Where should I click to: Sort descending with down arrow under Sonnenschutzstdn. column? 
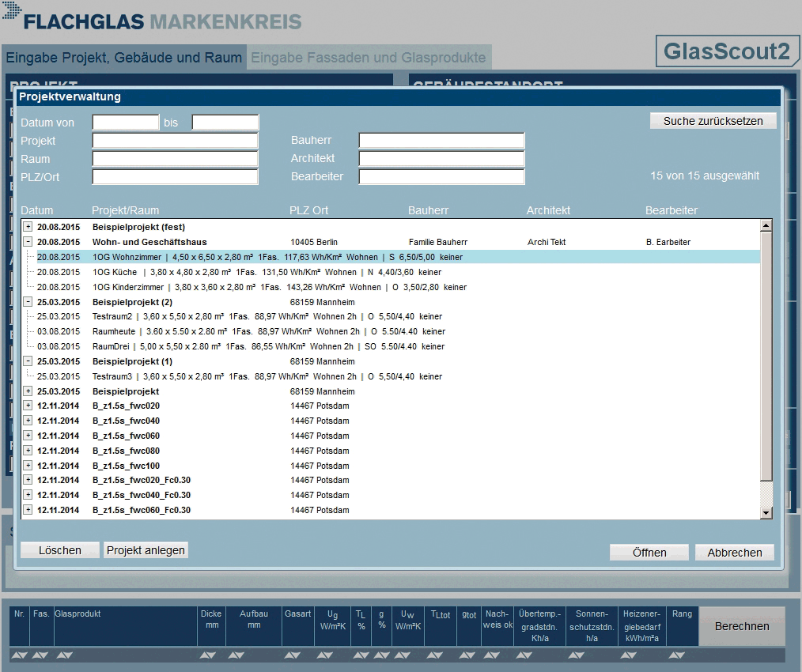[x=580, y=655]
